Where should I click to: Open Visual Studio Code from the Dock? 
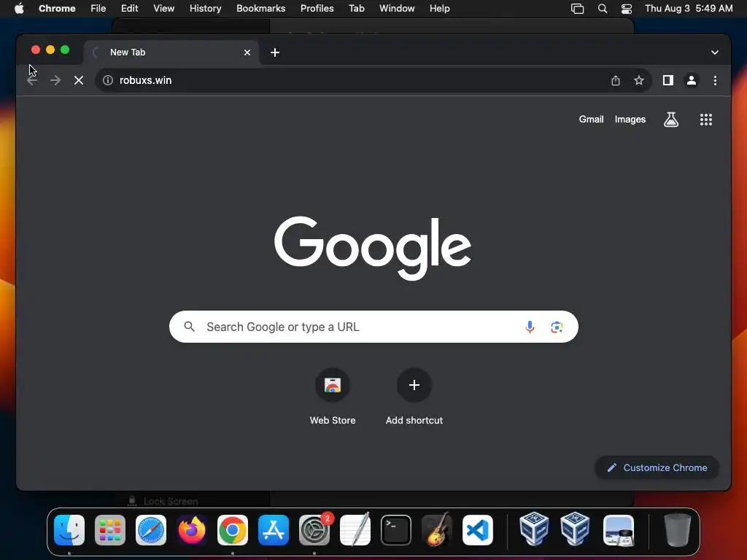coord(478,529)
